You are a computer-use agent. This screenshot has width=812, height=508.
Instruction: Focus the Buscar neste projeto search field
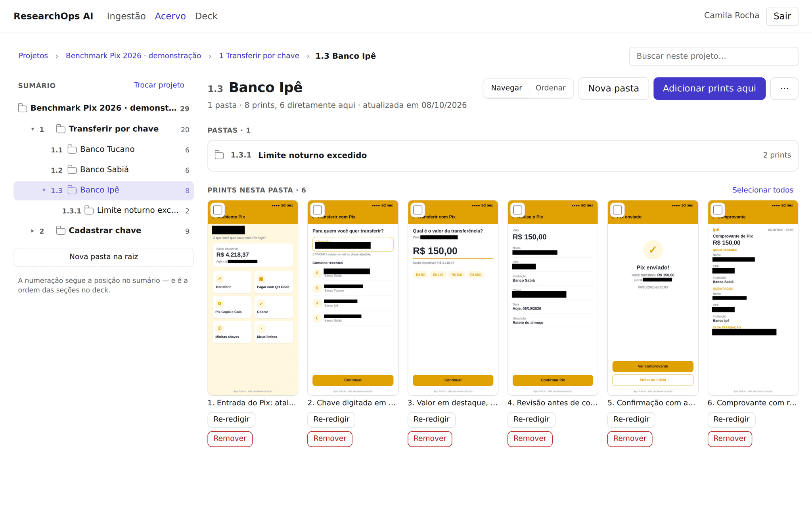click(x=713, y=56)
